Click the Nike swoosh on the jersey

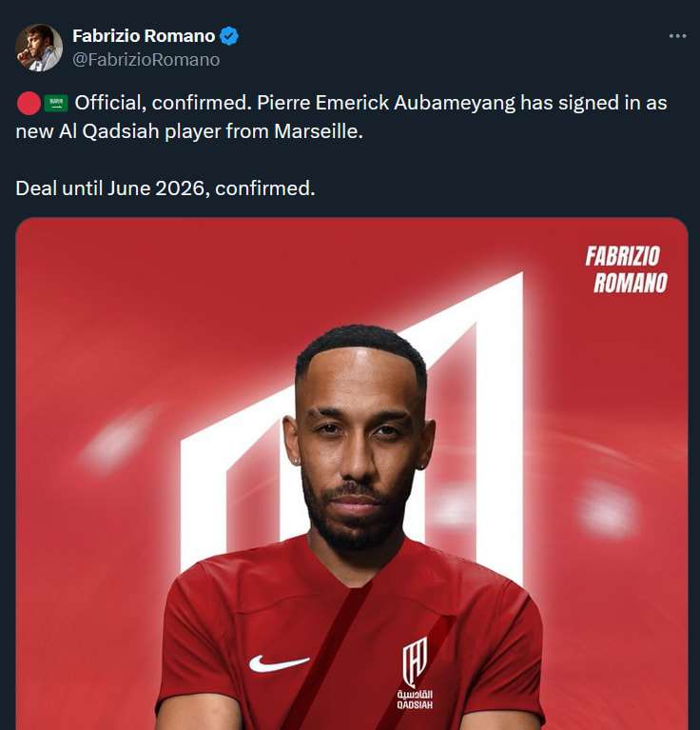[278, 663]
